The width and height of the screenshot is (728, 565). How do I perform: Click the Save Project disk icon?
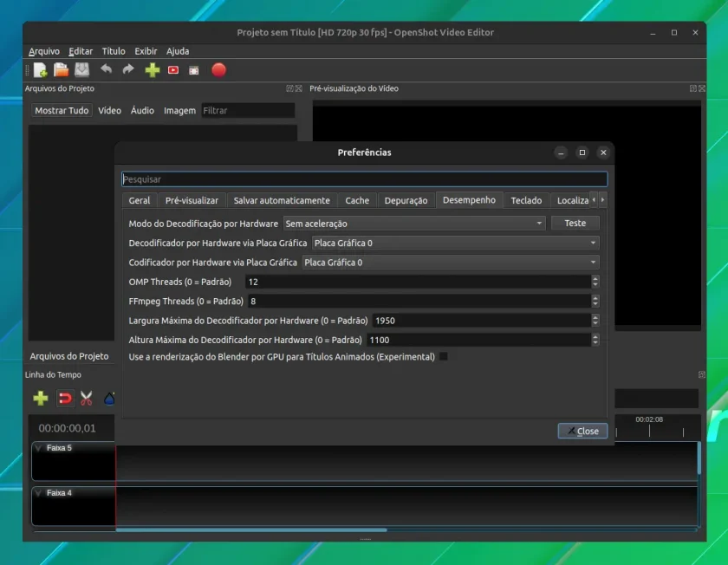pos(82,70)
